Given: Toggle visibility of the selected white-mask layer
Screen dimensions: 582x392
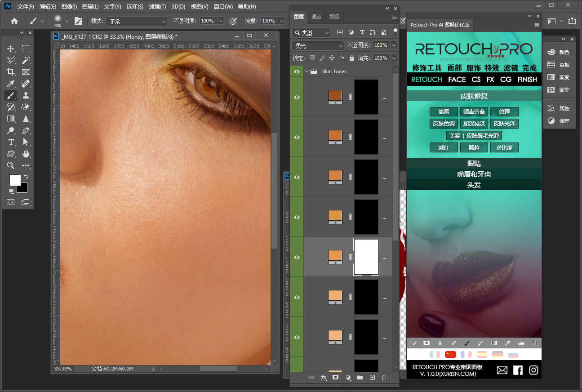Looking at the screenshot, I should pos(297,257).
